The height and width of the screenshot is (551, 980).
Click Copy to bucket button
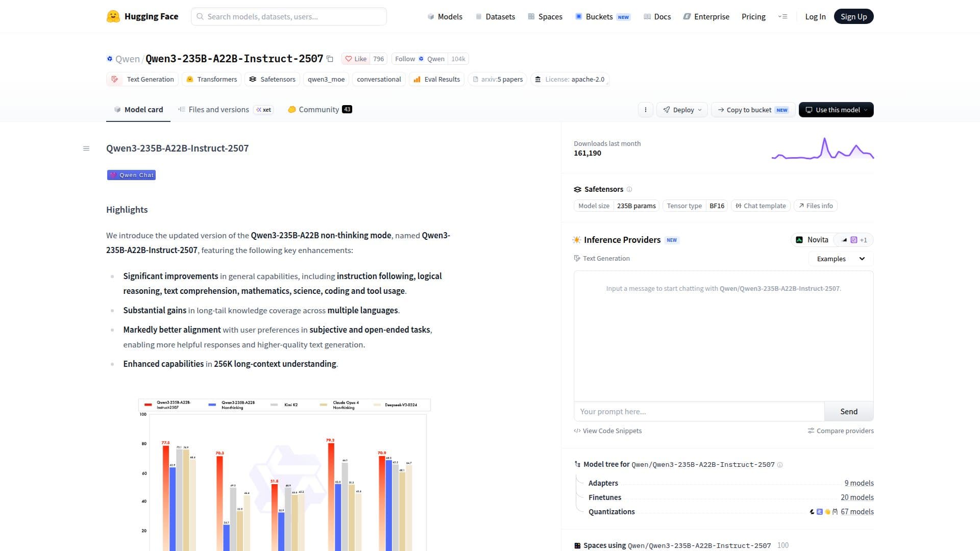coord(753,110)
